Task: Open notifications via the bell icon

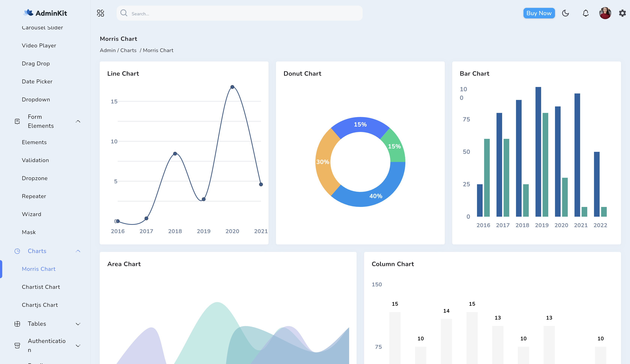Action: [x=585, y=13]
